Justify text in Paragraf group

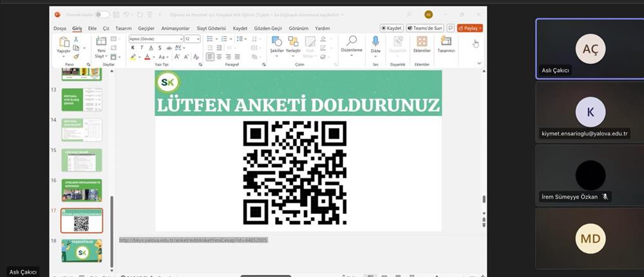click(x=237, y=57)
